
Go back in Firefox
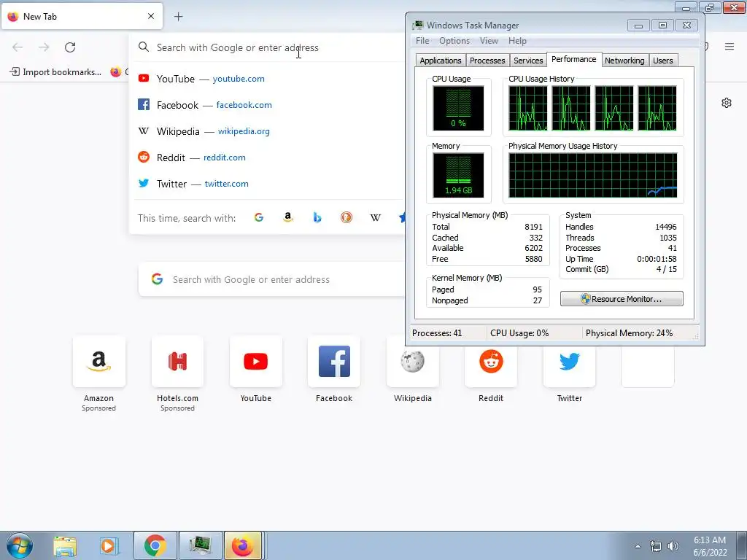[18, 47]
